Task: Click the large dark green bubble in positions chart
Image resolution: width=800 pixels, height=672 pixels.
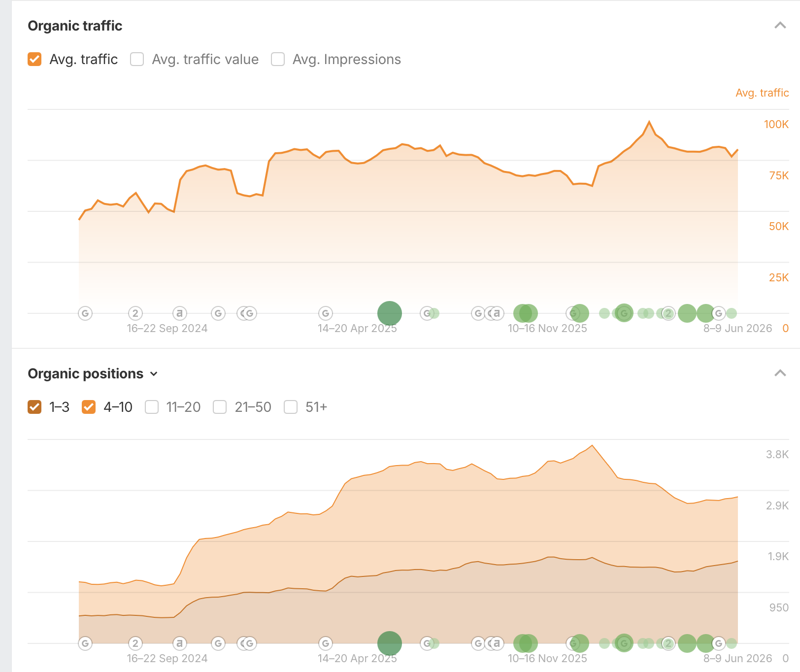Action: coord(390,643)
